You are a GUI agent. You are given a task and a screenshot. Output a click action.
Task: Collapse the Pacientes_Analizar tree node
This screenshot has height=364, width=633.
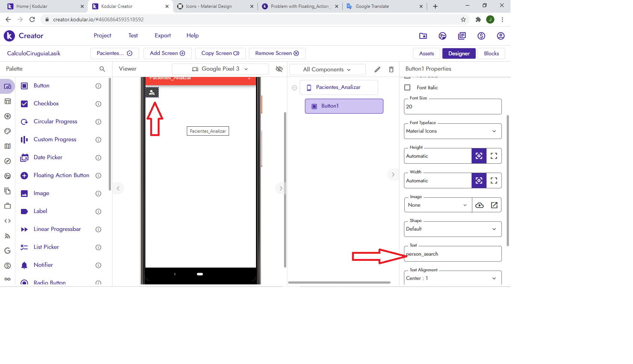[x=294, y=88]
